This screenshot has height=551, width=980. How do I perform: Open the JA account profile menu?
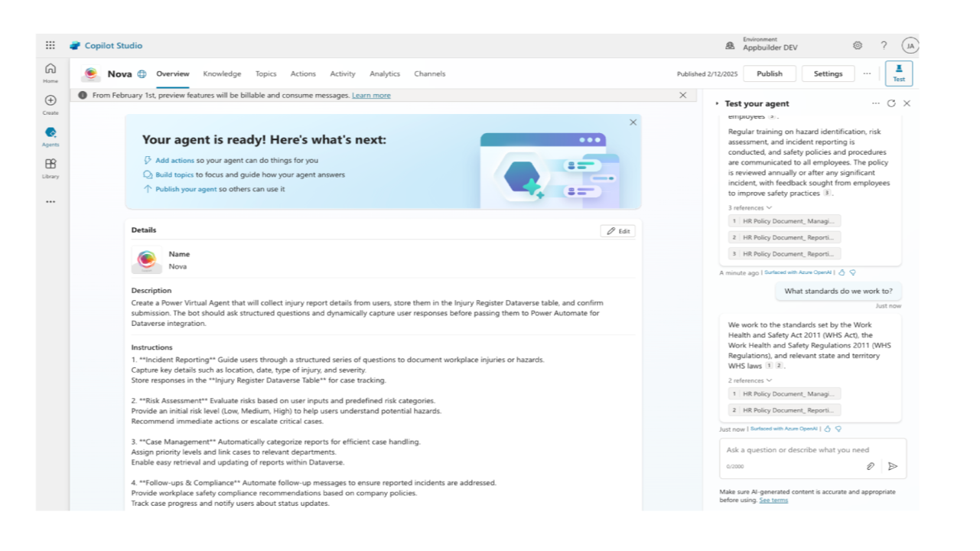[910, 46]
